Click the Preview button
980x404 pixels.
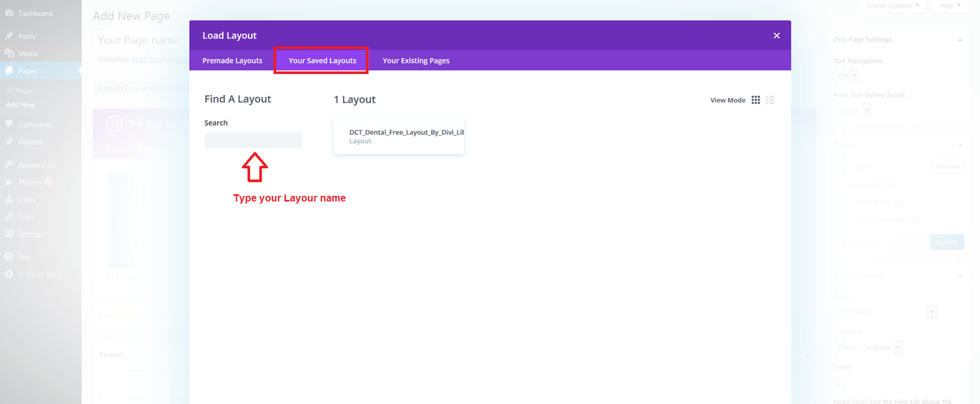[x=947, y=167]
